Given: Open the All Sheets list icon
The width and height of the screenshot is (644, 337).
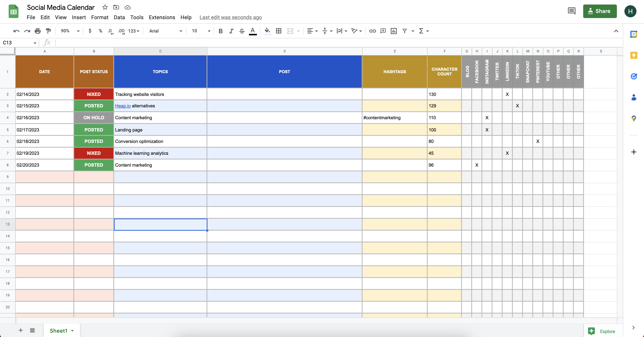Looking at the screenshot, I should pos(32,330).
